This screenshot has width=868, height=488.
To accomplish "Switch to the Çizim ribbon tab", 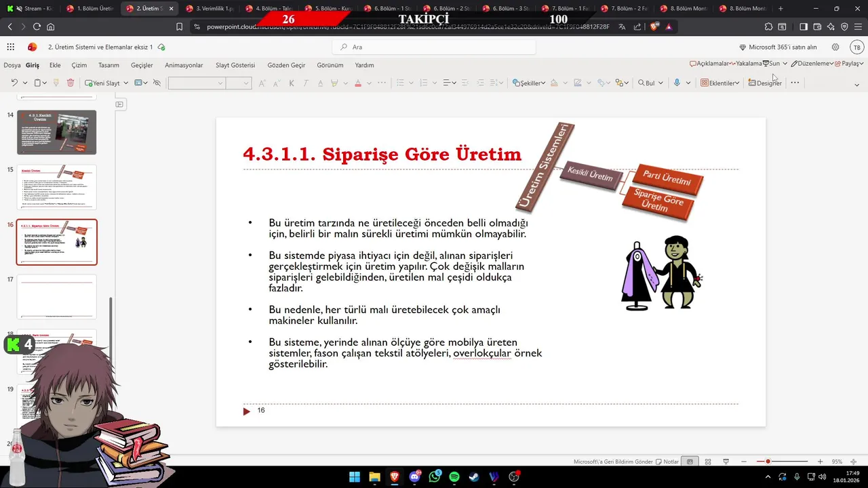I will tap(79, 65).
